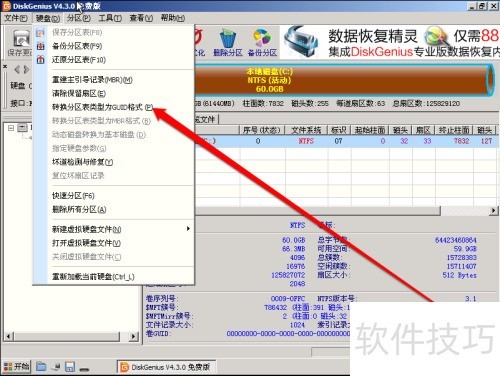Click the Windows Start button
500x376 pixels.
click(16, 367)
